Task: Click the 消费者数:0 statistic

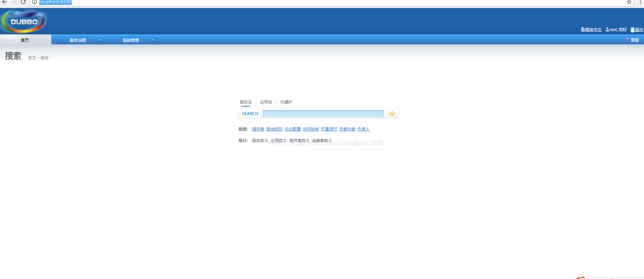Action: (x=321, y=141)
